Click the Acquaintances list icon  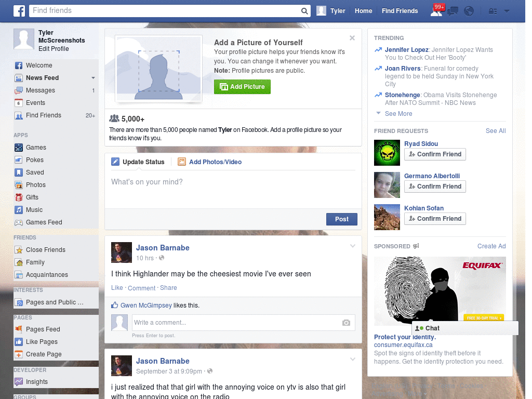19,275
